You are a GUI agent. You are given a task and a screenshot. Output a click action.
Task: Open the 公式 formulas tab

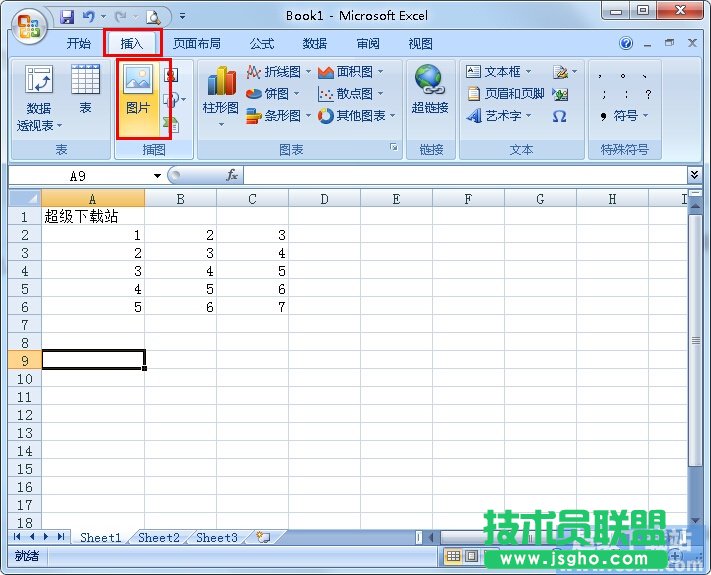[x=262, y=44]
